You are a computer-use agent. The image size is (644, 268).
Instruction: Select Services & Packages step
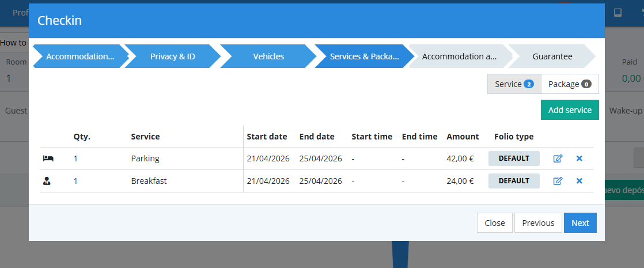click(x=364, y=56)
